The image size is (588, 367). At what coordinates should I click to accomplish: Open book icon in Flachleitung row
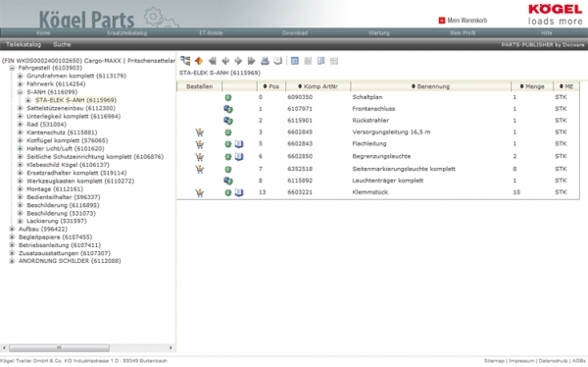(x=239, y=144)
